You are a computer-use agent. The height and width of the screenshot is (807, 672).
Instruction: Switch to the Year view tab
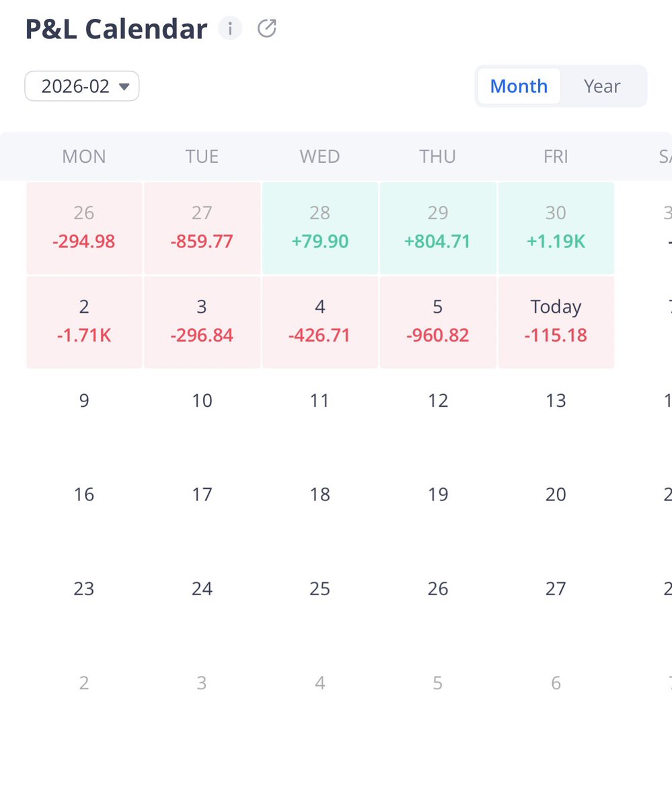click(x=602, y=86)
